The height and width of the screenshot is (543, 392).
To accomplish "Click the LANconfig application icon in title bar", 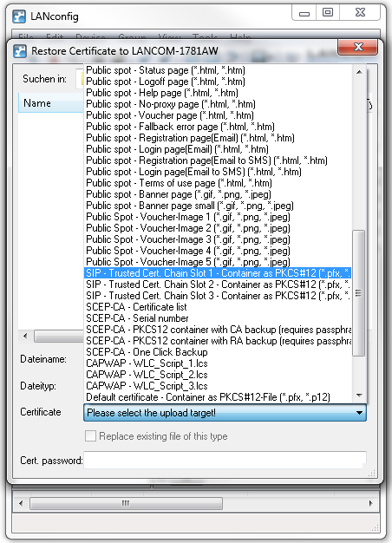I will pos(19,16).
